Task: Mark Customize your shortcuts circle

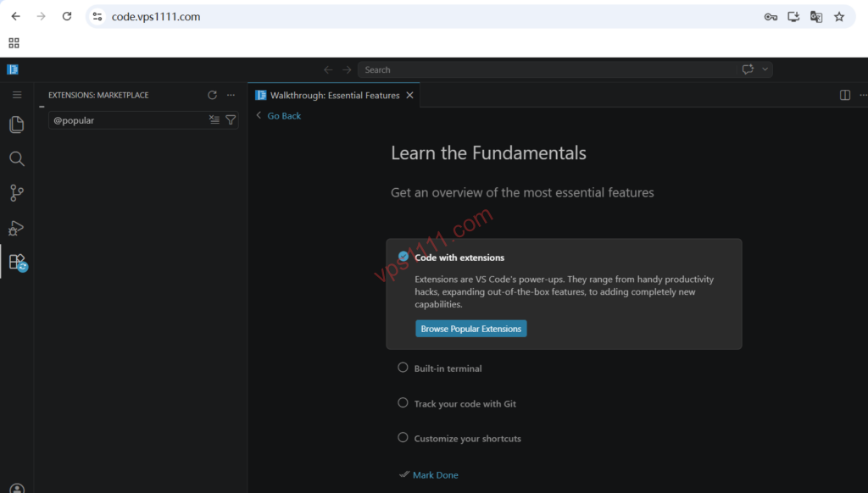Action: coord(403,437)
